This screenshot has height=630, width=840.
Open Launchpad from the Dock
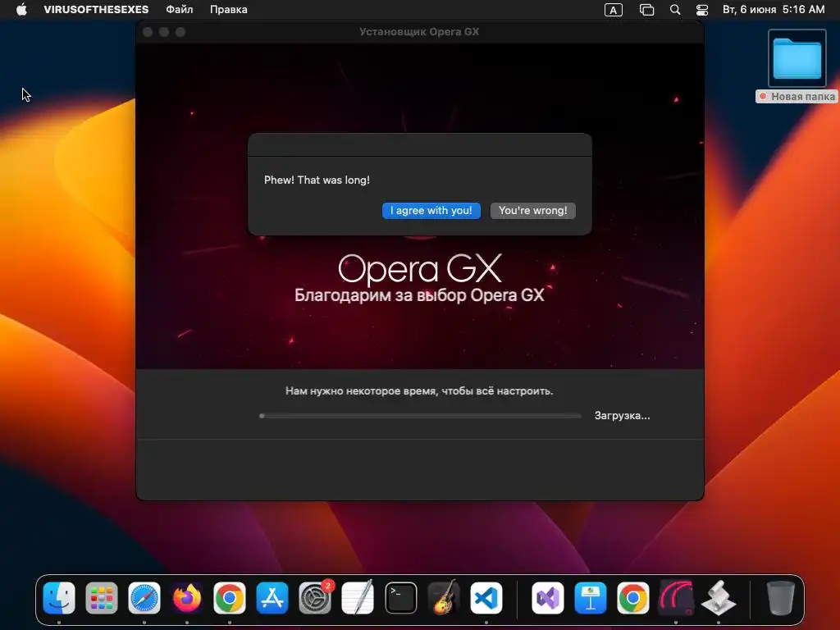click(x=101, y=598)
